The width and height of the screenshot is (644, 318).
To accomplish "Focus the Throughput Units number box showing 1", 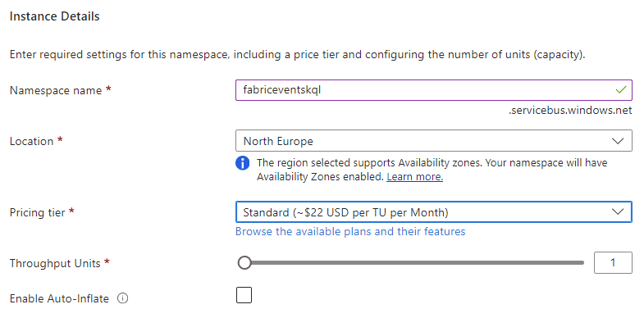I will coord(613,262).
